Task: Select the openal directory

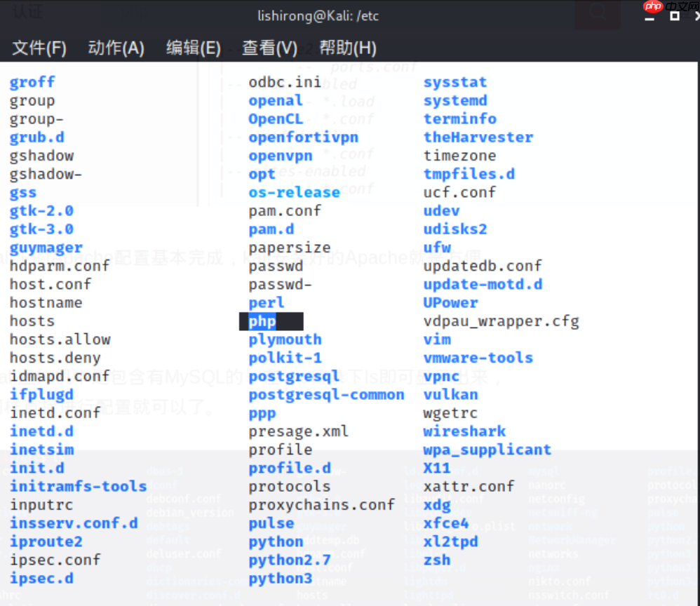Action: 276,101
